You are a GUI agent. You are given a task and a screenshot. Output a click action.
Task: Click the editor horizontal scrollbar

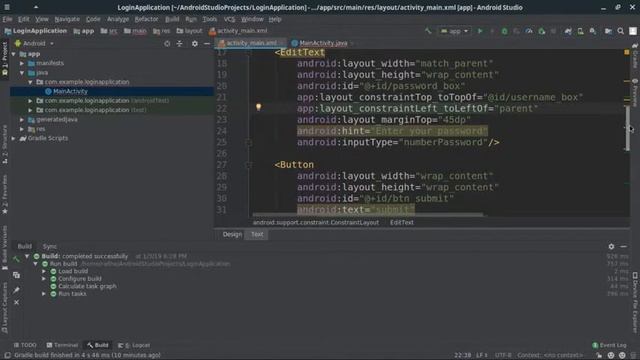(x=367, y=214)
